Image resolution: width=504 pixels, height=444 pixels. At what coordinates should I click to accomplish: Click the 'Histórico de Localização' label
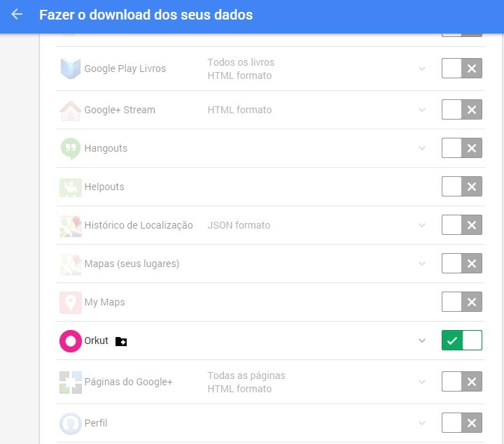[139, 225]
